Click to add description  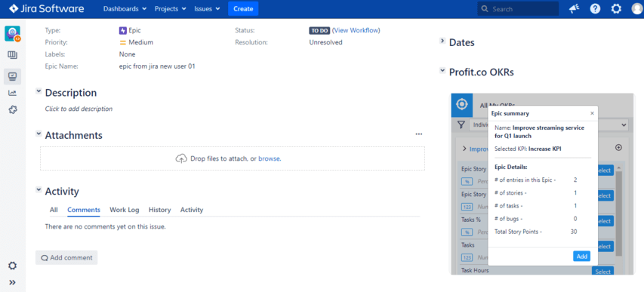pyautogui.click(x=79, y=109)
